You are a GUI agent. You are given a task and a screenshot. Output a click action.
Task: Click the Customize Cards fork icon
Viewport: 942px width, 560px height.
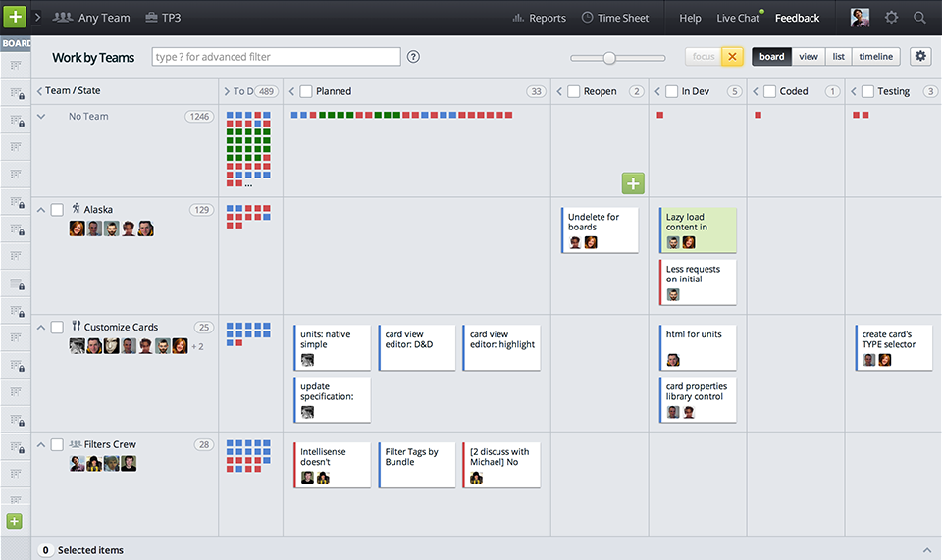(76, 326)
